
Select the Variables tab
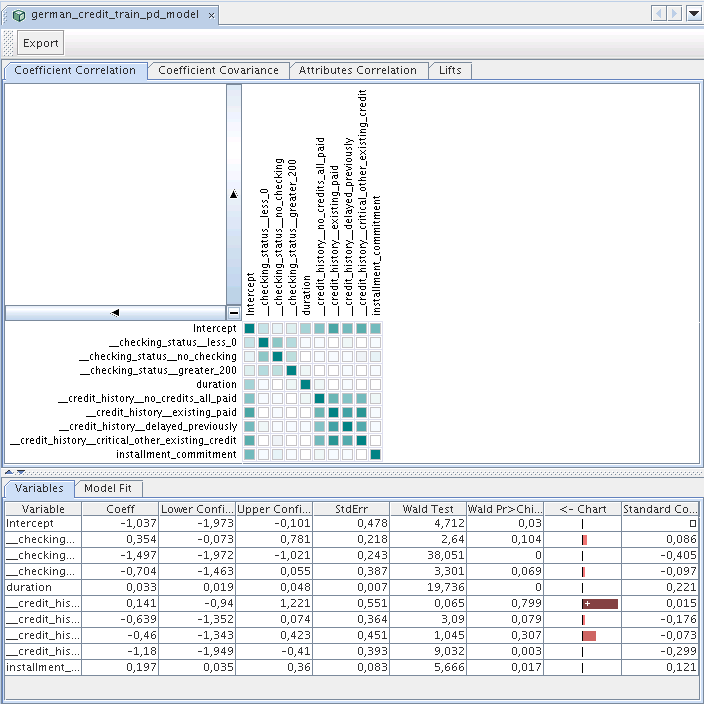pos(39,488)
